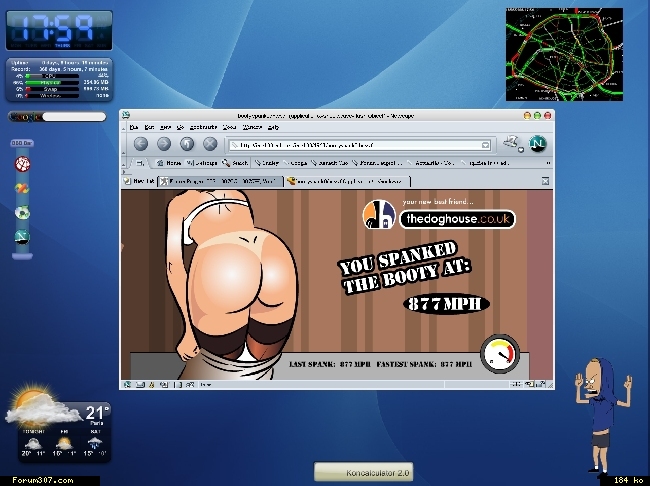This screenshot has width=650, height=486.
Task: Click the OSD Bar label on the dock
Action: (x=22, y=143)
